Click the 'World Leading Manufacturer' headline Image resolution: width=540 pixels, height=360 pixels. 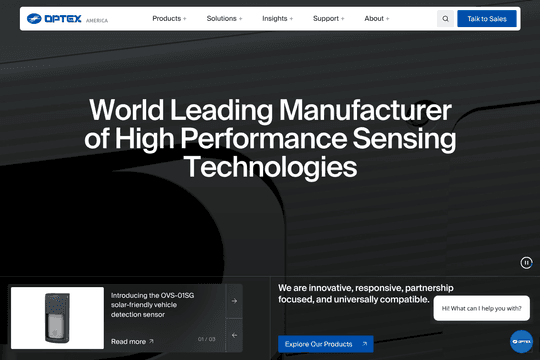coord(270,138)
